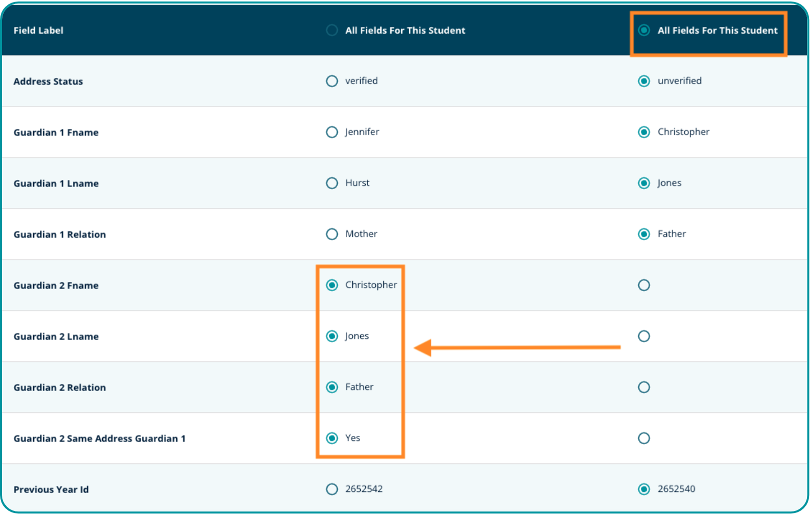812x516 pixels.
Task: Choose 'unverified' for Address Status
Action: pyautogui.click(x=644, y=81)
